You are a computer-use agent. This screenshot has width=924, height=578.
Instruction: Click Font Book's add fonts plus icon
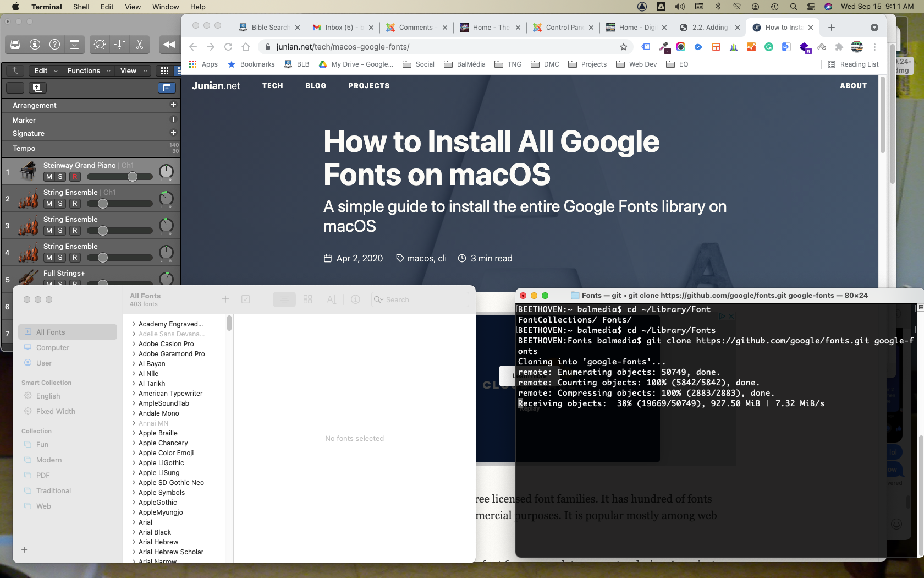pos(225,299)
